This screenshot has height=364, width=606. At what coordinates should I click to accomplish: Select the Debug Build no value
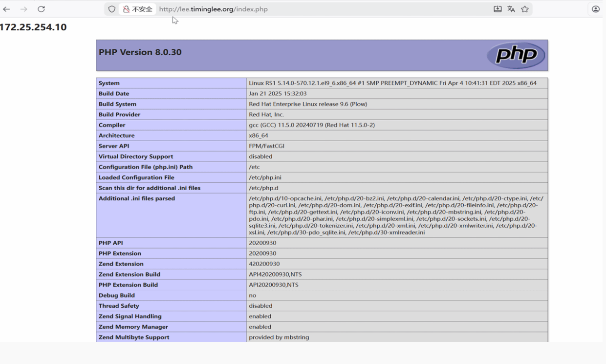pos(252,296)
